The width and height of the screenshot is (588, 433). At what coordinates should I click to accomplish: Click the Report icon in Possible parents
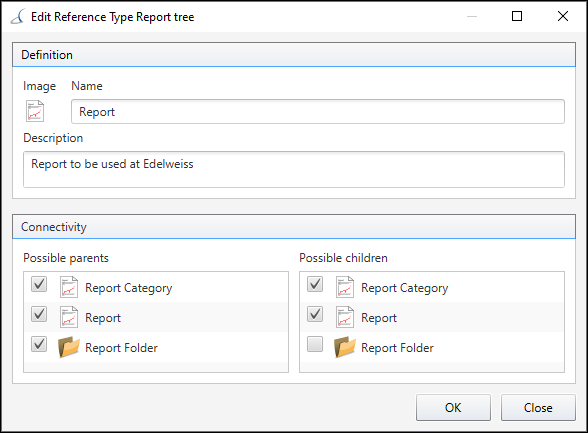click(x=69, y=317)
